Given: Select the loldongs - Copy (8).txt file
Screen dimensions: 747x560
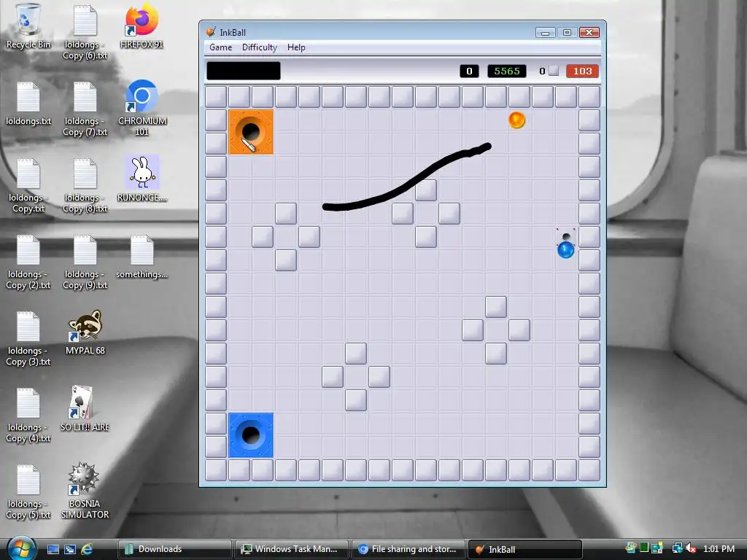Looking at the screenshot, I should [85, 184].
